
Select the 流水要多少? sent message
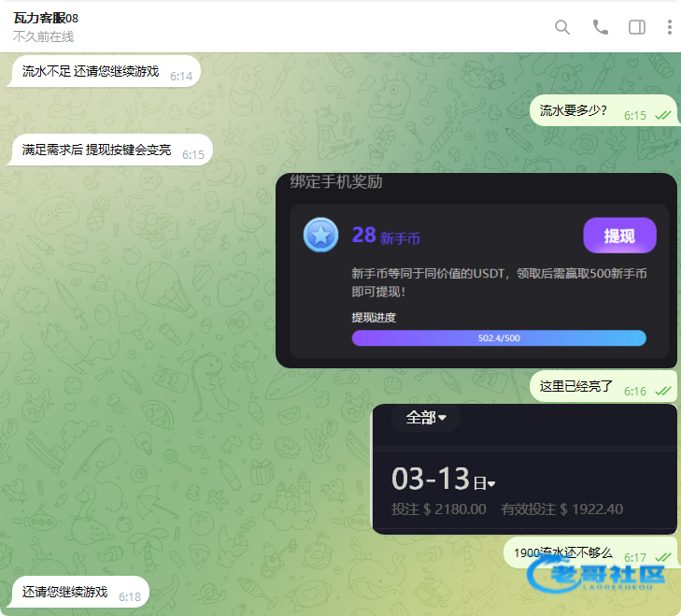coord(574,111)
